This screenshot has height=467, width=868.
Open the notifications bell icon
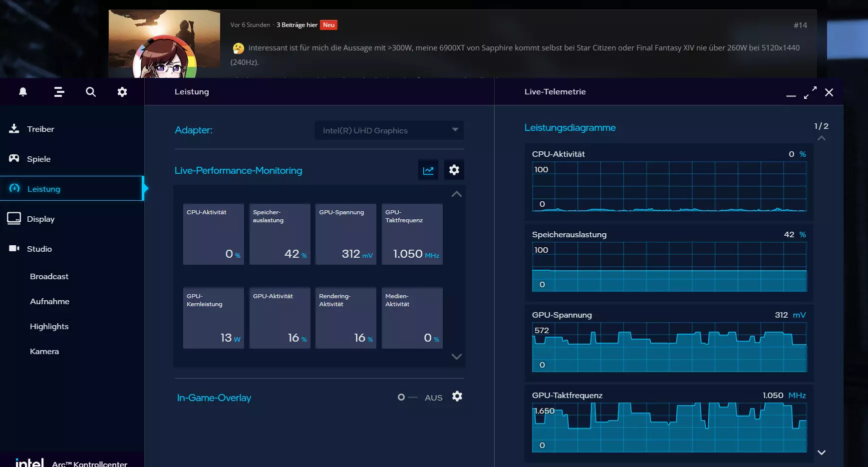click(x=23, y=92)
